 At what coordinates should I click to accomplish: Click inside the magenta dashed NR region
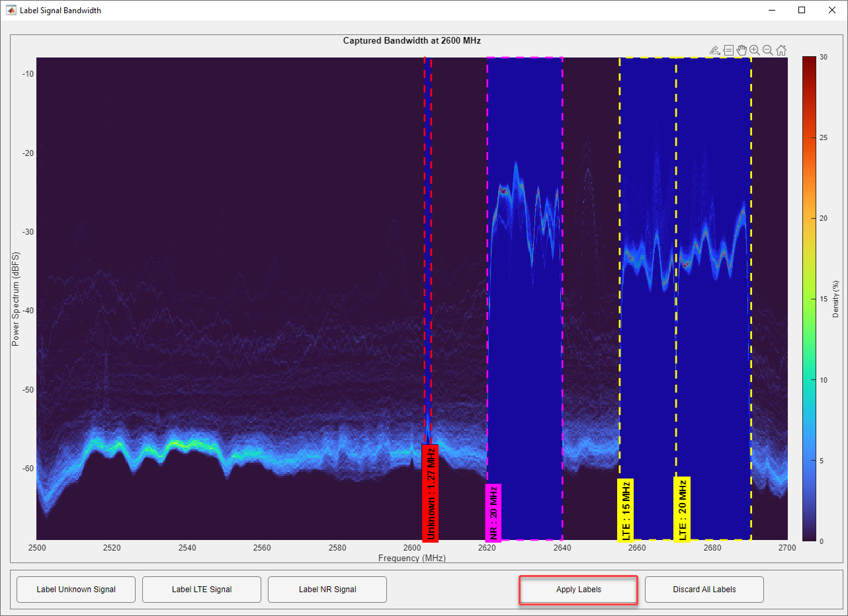point(525,297)
